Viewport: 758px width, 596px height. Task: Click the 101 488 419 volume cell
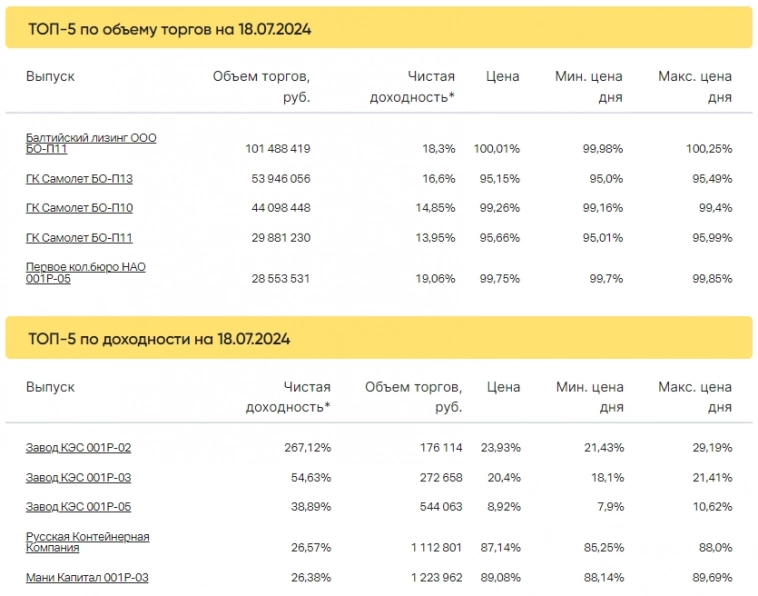[277, 149]
